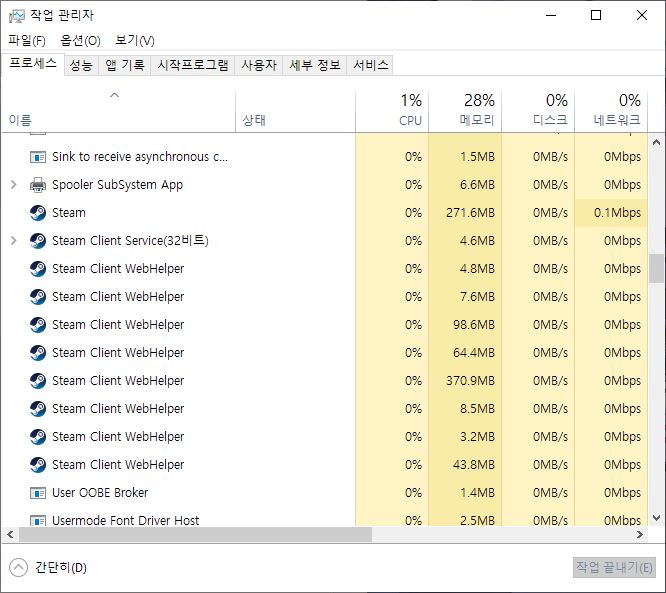Screen dimensions: 666x593
Task: Select Spooler SubSystem App name text
Action: point(117,185)
